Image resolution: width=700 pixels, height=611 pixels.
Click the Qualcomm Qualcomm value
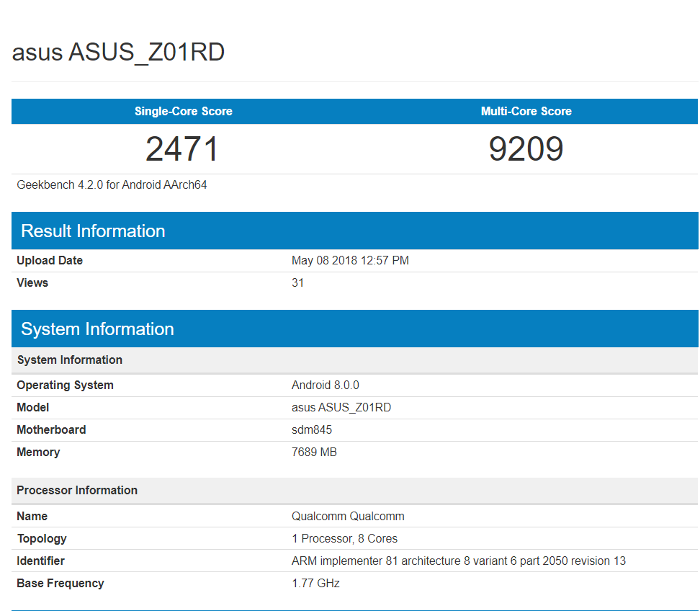pyautogui.click(x=348, y=517)
